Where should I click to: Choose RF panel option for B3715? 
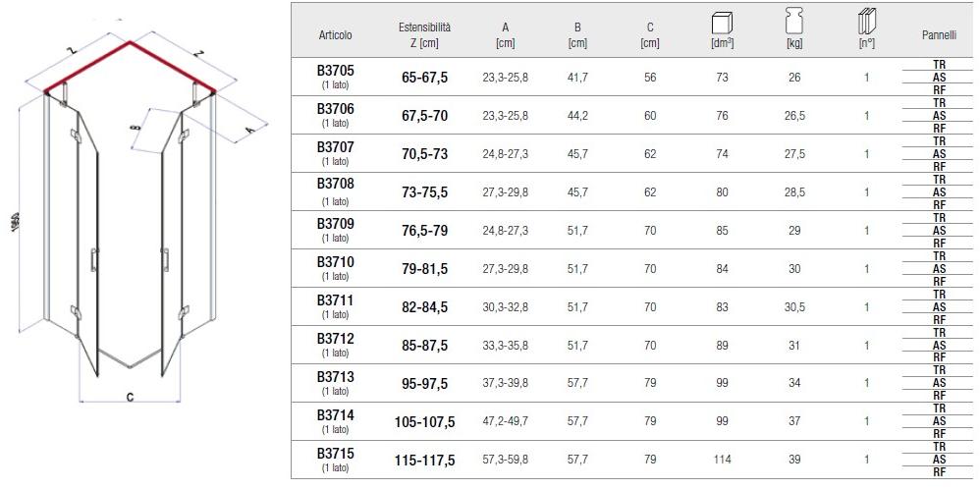pos(939,472)
